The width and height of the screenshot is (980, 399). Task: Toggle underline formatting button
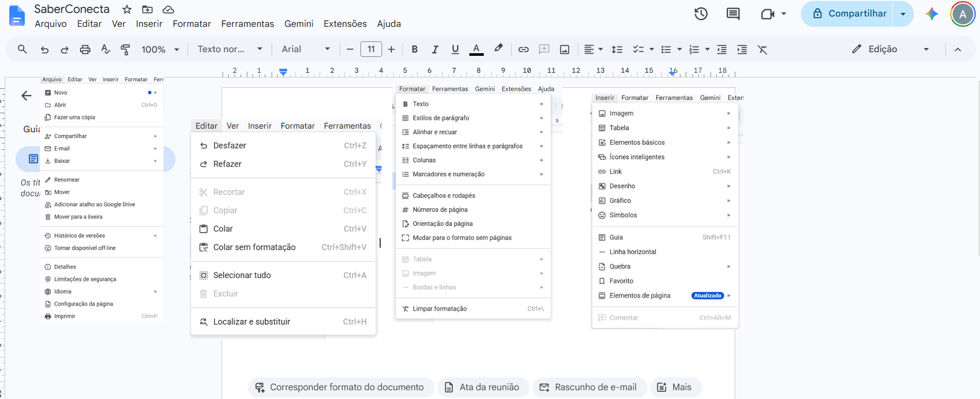click(455, 49)
